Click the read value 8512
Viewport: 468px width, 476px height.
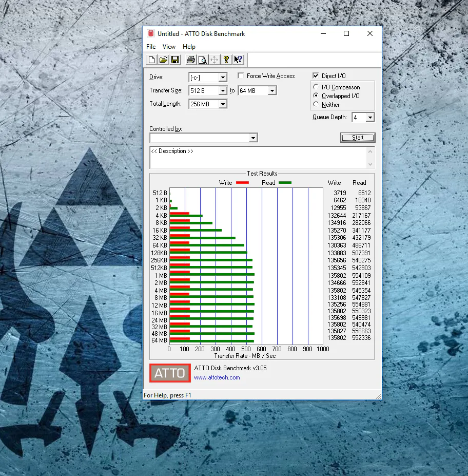[364, 193]
